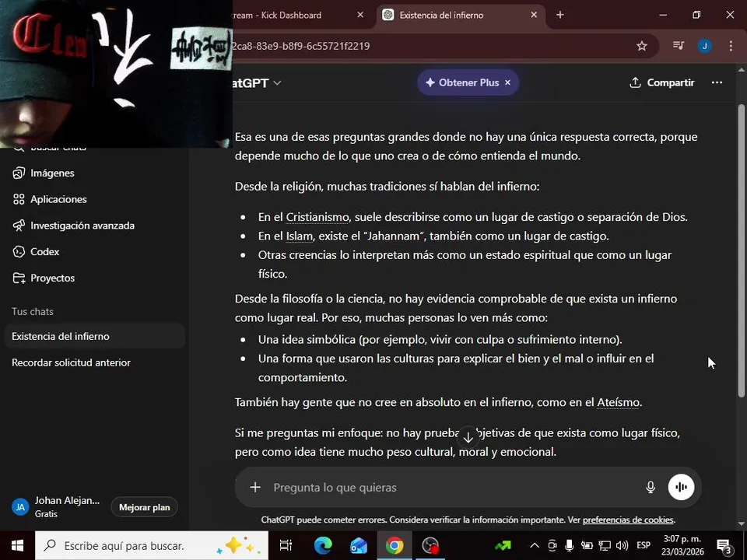Image resolution: width=747 pixels, height=560 pixels.
Task: Click the green arrow tray icon
Action: [503, 546]
